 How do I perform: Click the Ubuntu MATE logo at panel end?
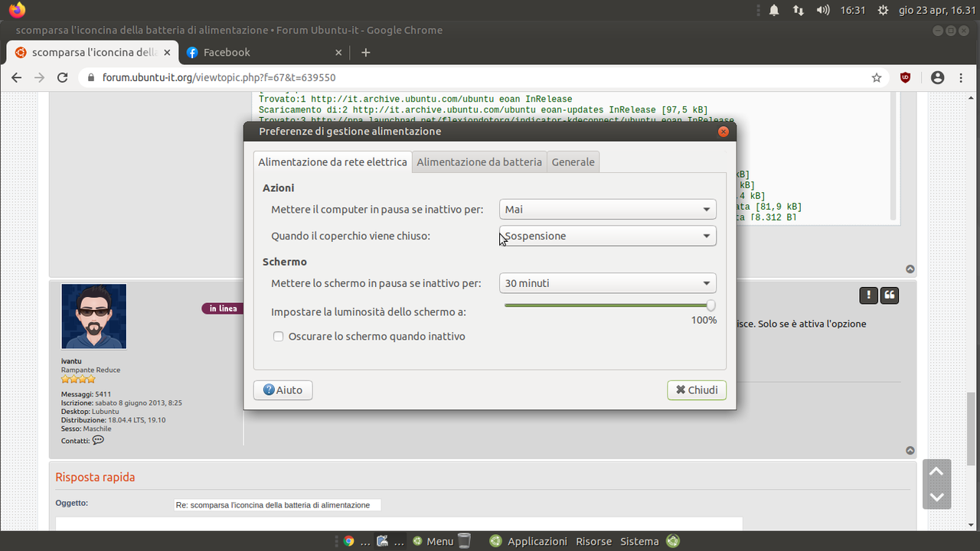point(672,541)
